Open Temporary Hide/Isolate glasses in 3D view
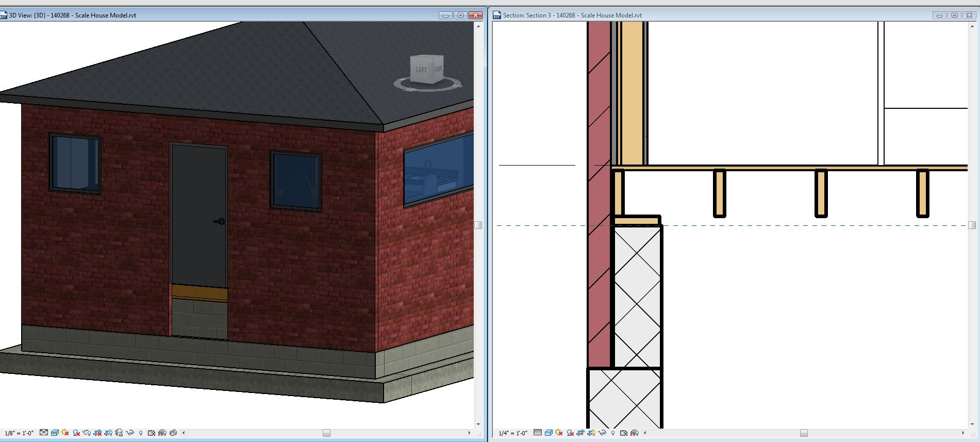This screenshot has height=442, width=980. pyautogui.click(x=130, y=433)
